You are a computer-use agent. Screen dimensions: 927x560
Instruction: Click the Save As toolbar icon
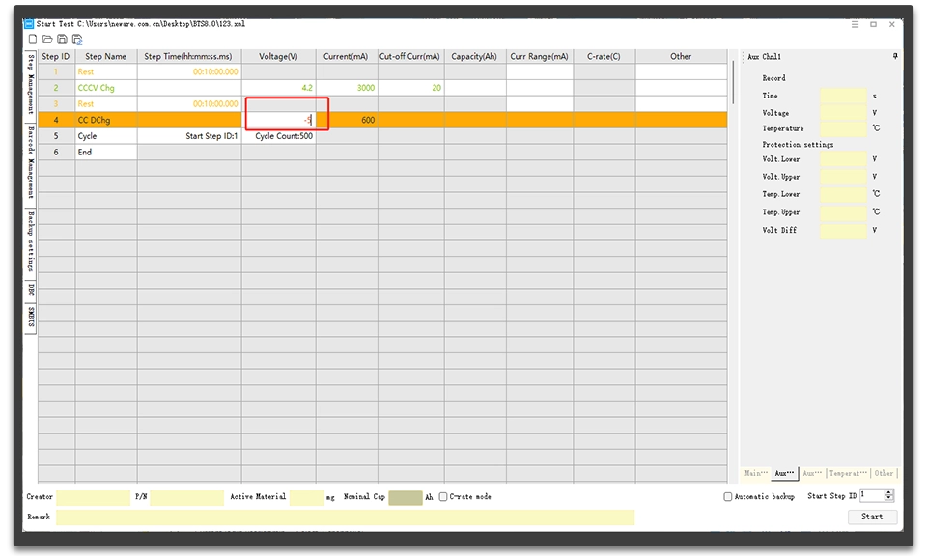(x=77, y=40)
